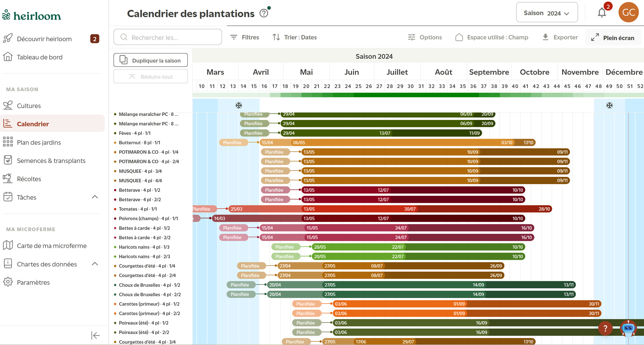644x345 pixels.
Task: Open the Saison 2024 dropdown
Action: pyautogui.click(x=547, y=12)
